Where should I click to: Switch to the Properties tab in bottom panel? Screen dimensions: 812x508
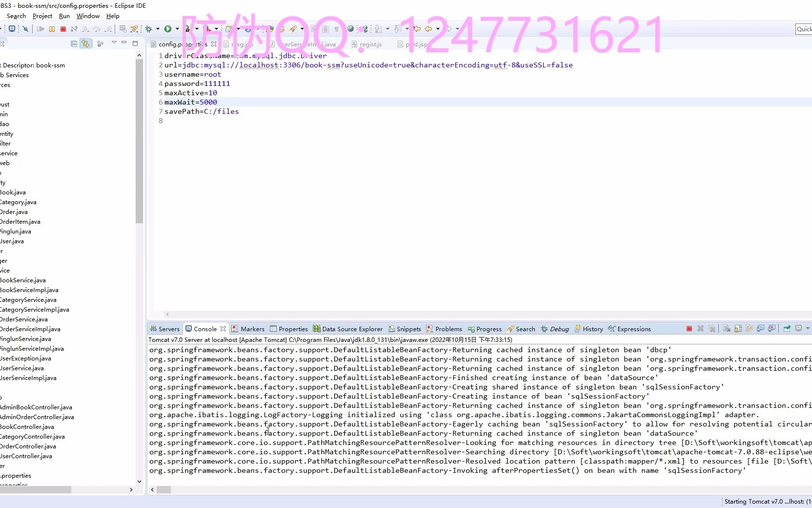(289, 329)
